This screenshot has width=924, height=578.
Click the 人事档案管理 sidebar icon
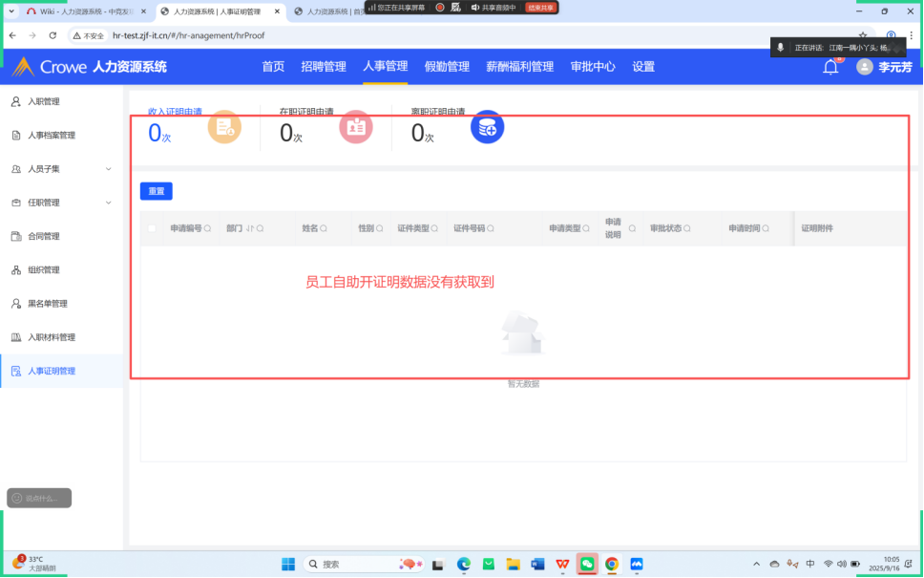pos(16,135)
